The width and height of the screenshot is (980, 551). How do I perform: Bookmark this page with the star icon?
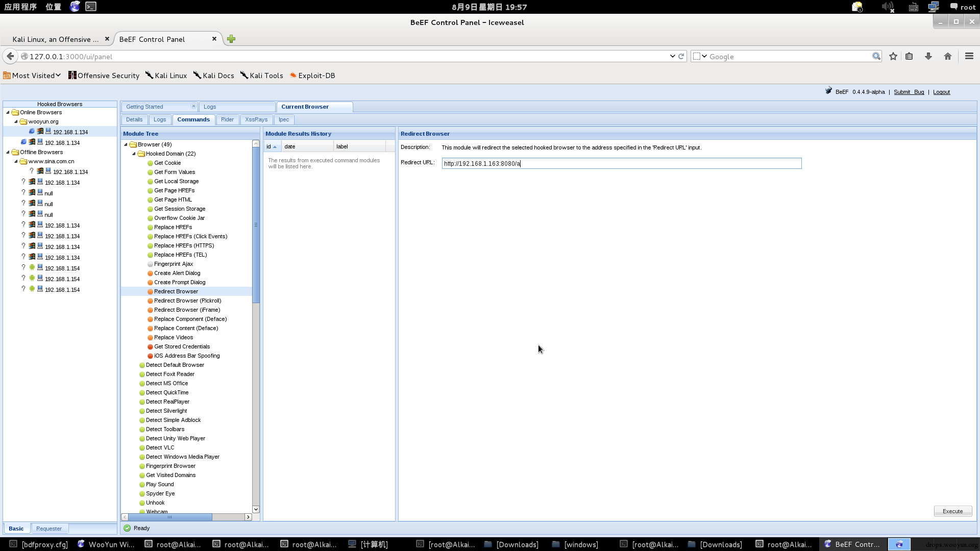click(893, 56)
